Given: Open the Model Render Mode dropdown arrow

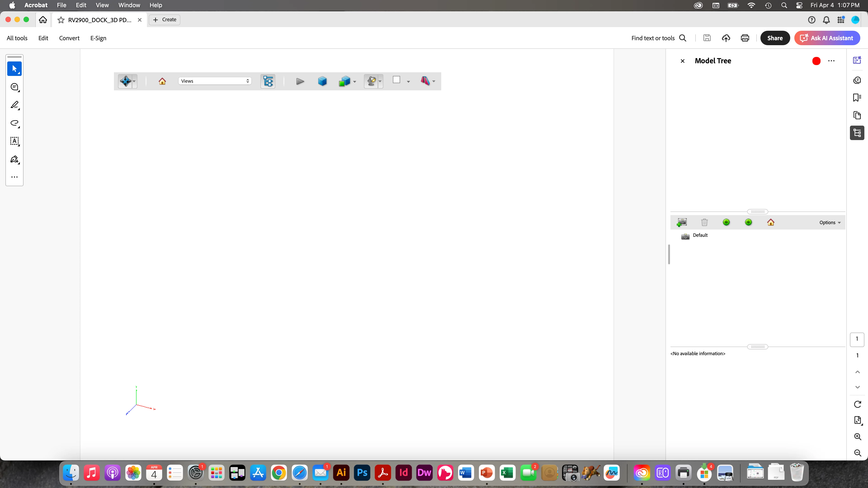Looking at the screenshot, I should 354,82.
